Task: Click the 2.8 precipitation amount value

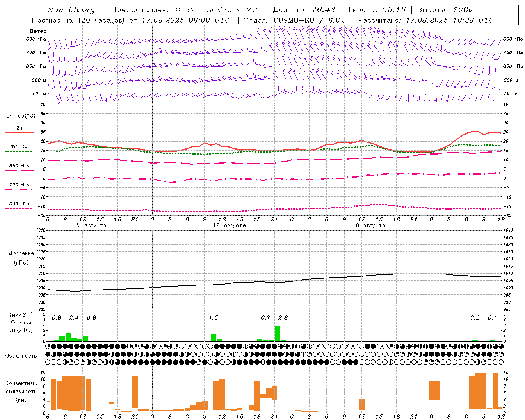Action: click(283, 318)
